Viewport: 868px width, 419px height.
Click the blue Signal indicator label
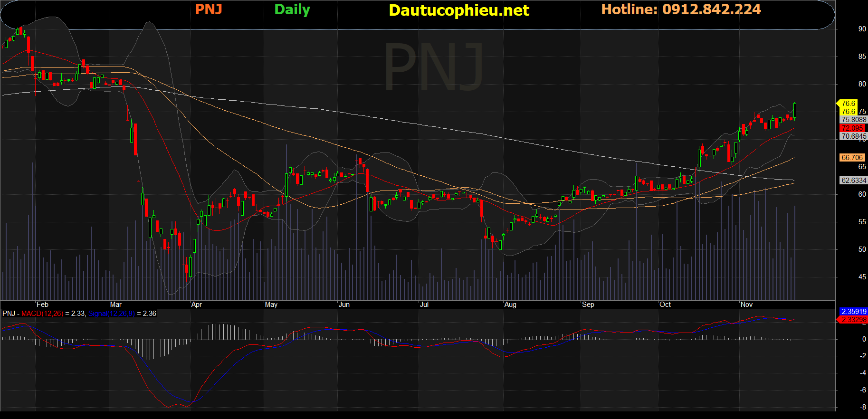click(111, 314)
